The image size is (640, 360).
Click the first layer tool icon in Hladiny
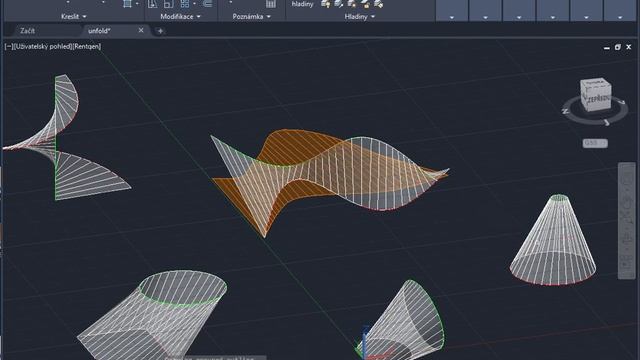click(325, 4)
